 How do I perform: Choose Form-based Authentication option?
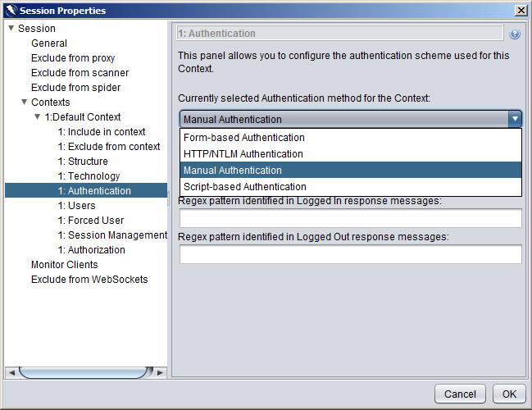(x=351, y=138)
